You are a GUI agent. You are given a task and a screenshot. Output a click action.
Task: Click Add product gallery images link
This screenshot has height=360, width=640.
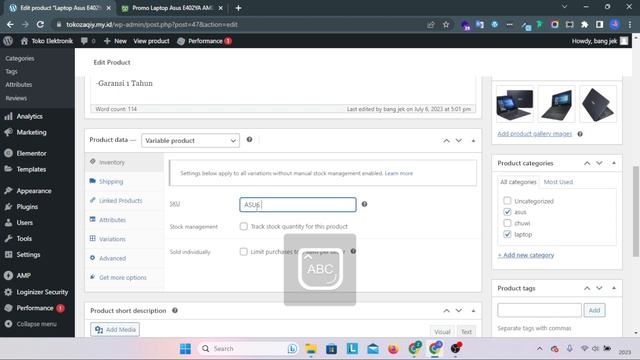point(534,133)
